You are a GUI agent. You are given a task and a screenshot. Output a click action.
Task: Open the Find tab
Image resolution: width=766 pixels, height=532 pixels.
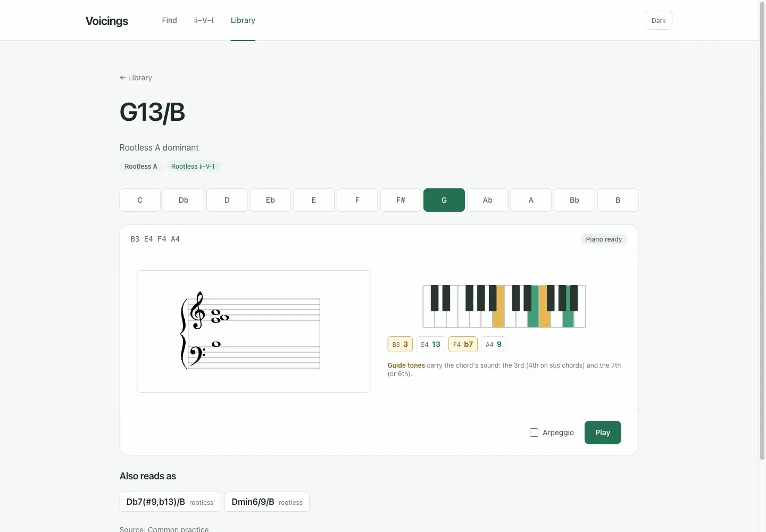pyautogui.click(x=169, y=20)
